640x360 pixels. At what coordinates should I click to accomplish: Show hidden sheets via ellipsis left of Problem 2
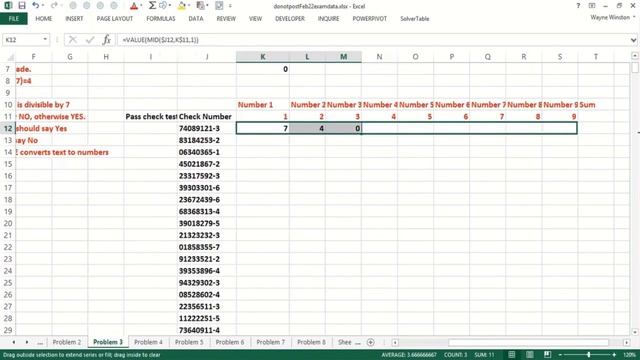(40, 343)
